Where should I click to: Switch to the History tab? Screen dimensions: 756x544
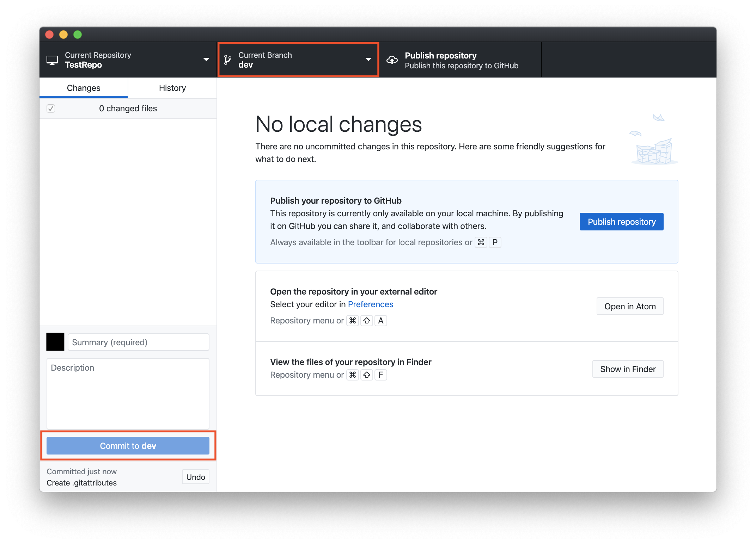172,88
